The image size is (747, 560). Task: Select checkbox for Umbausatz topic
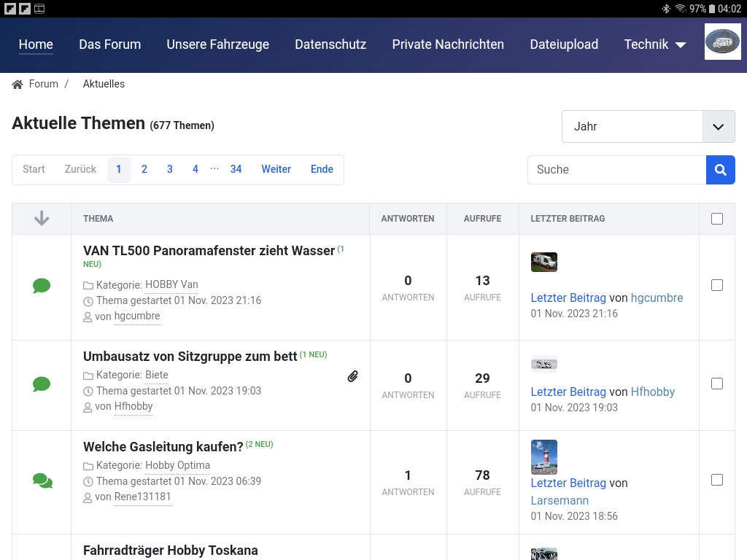pyautogui.click(x=717, y=384)
